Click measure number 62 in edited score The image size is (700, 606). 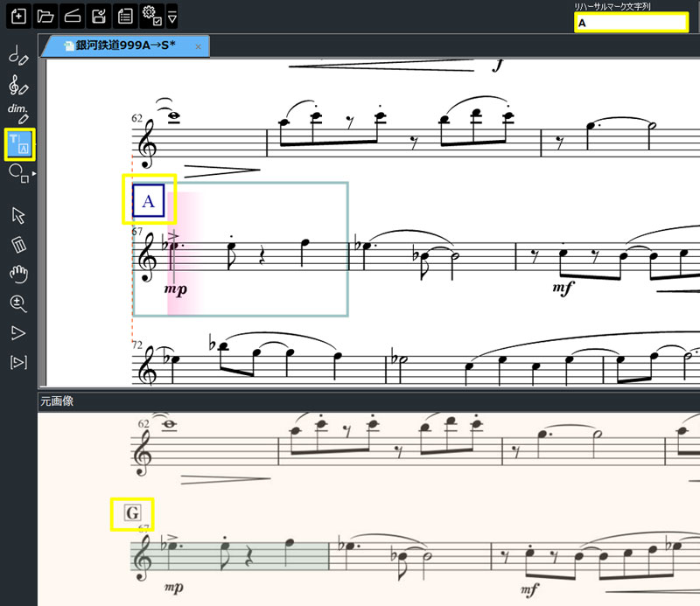[x=136, y=118]
